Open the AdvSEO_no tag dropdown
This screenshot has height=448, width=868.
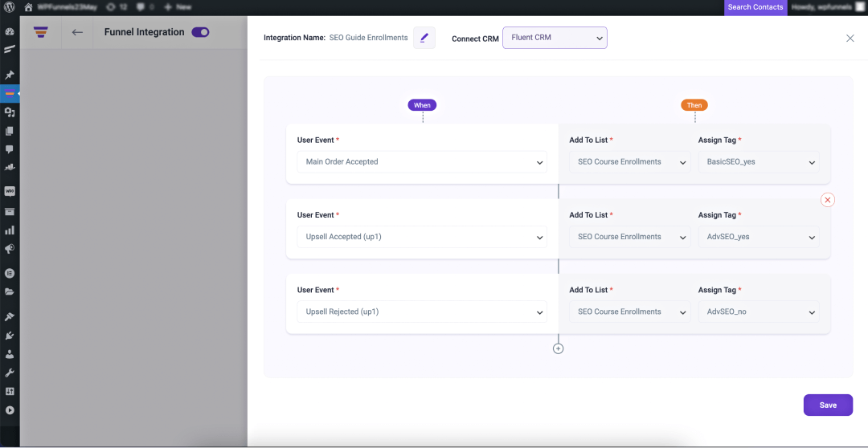coord(759,312)
